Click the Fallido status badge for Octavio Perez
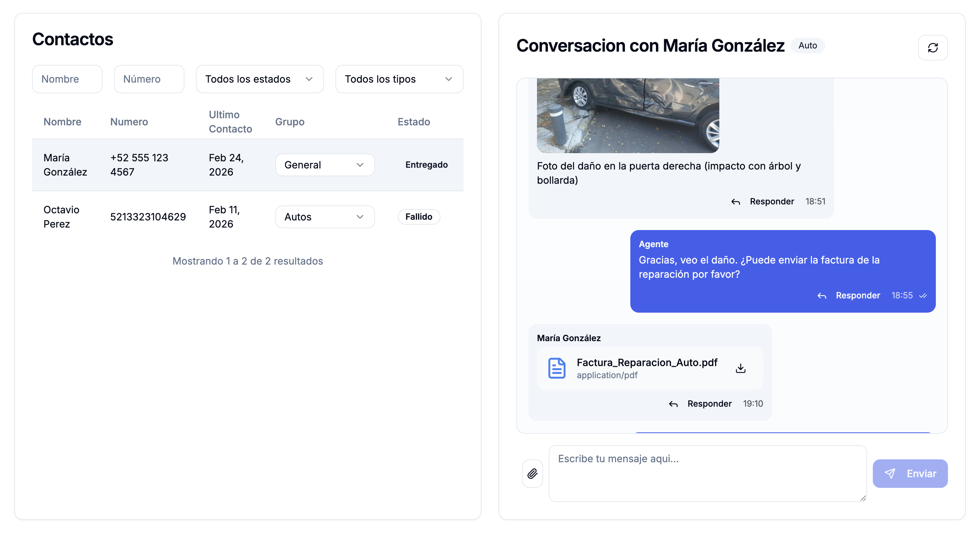Viewport: 980px width, 537px height. pos(418,217)
